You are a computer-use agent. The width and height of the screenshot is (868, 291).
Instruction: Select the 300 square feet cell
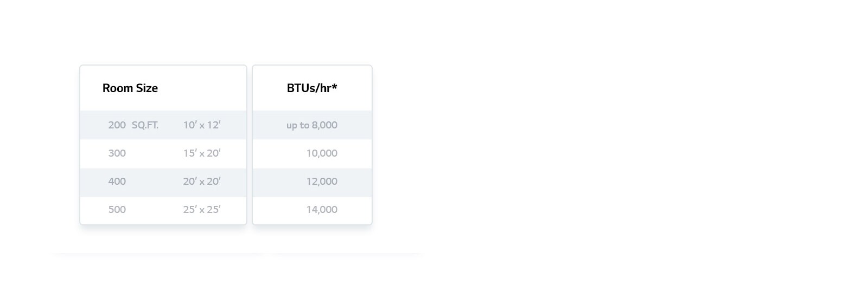117,153
